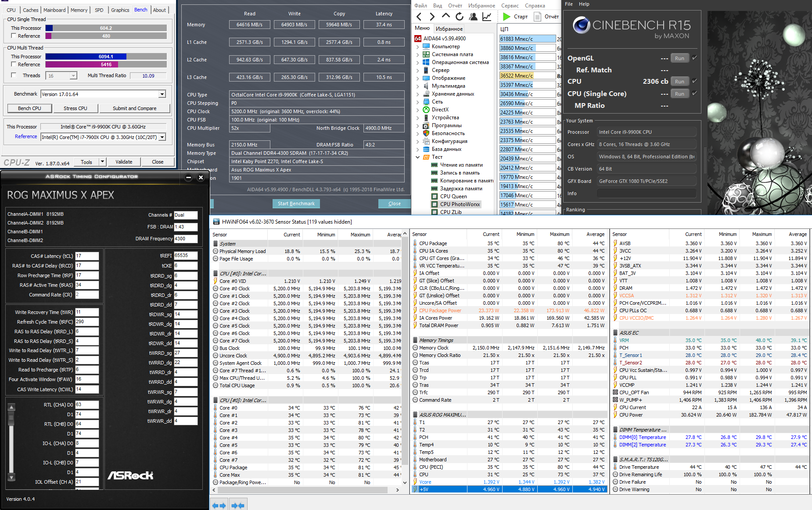Click the CPU Queen benchmark icon
This screenshot has height=510, width=812.
pyautogui.click(x=435, y=196)
